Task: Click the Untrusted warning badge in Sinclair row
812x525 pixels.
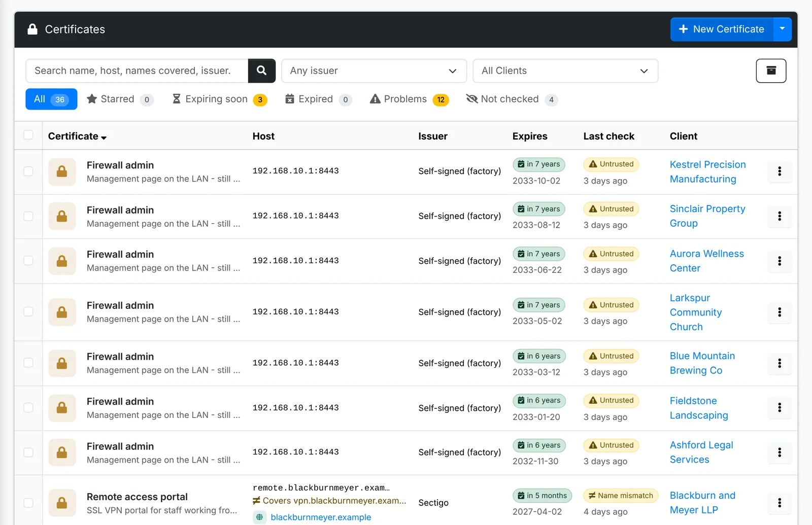Action: [611, 209]
